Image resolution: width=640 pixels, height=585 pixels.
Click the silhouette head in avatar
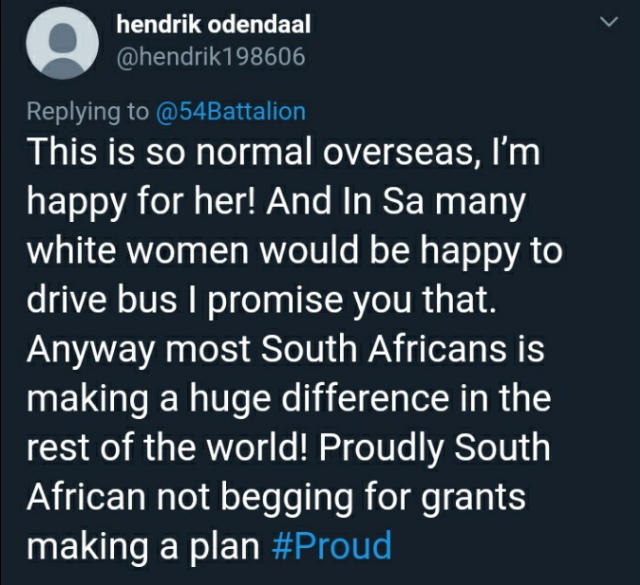tap(63, 37)
